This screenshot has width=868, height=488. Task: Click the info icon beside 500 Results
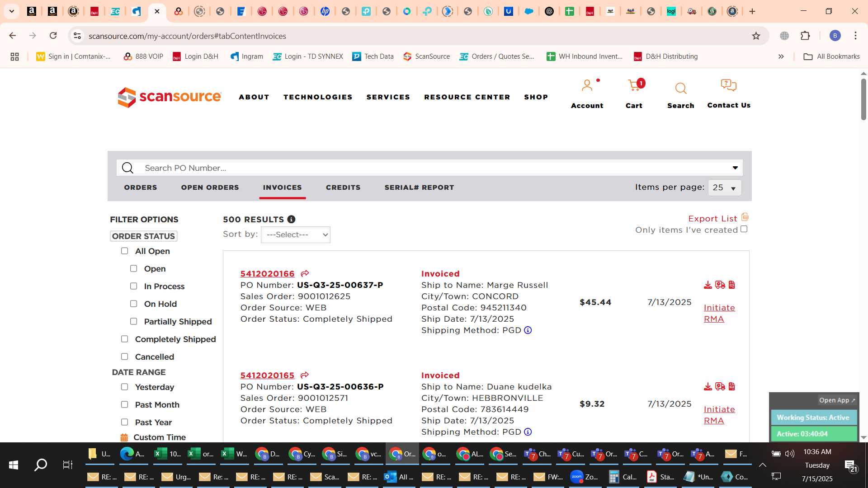coord(291,219)
